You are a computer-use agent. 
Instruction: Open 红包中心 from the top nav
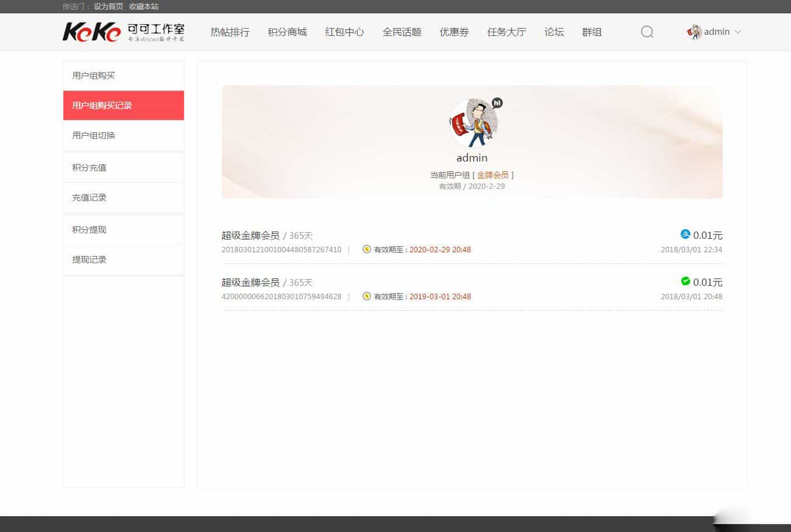pos(344,32)
